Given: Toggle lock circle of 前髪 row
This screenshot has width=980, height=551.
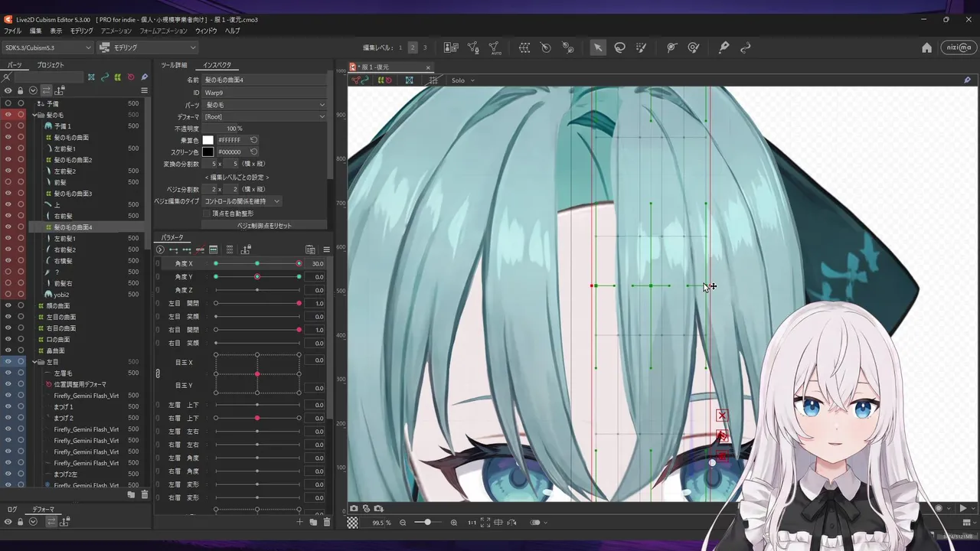Looking at the screenshot, I should pyautogui.click(x=21, y=182).
